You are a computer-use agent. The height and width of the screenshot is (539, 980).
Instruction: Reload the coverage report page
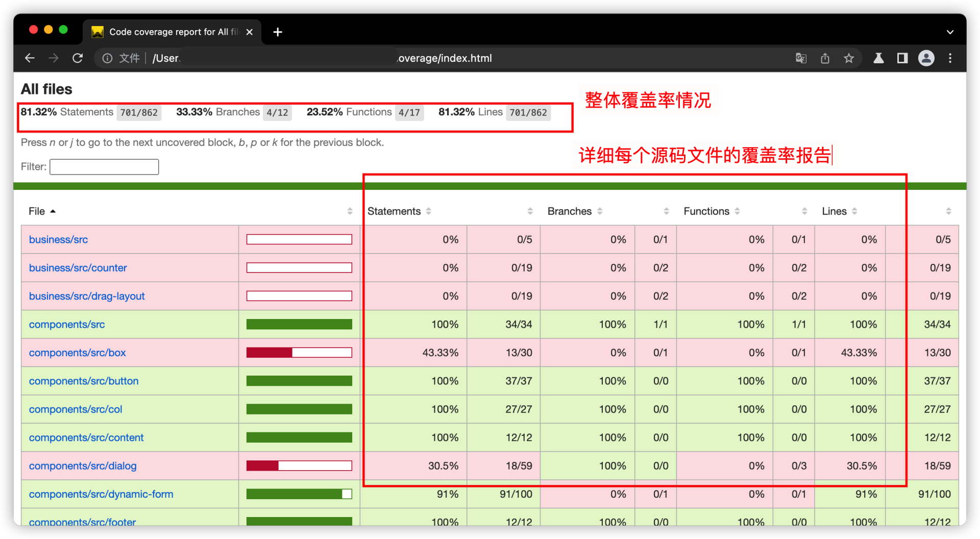click(x=78, y=58)
